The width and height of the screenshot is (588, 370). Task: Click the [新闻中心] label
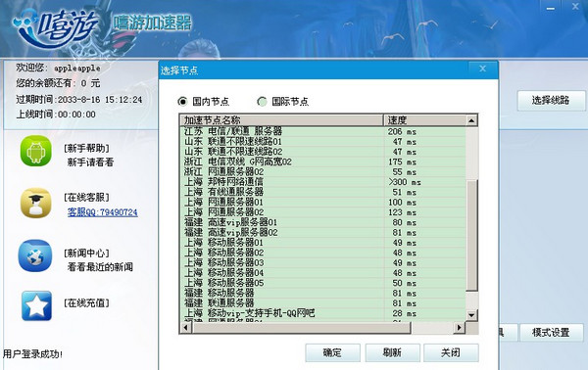coord(87,254)
